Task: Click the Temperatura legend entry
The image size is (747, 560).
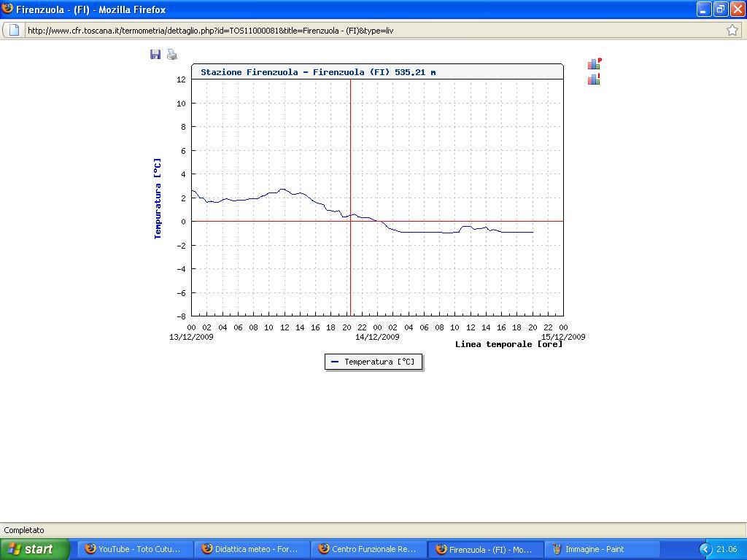Action: pos(373,362)
